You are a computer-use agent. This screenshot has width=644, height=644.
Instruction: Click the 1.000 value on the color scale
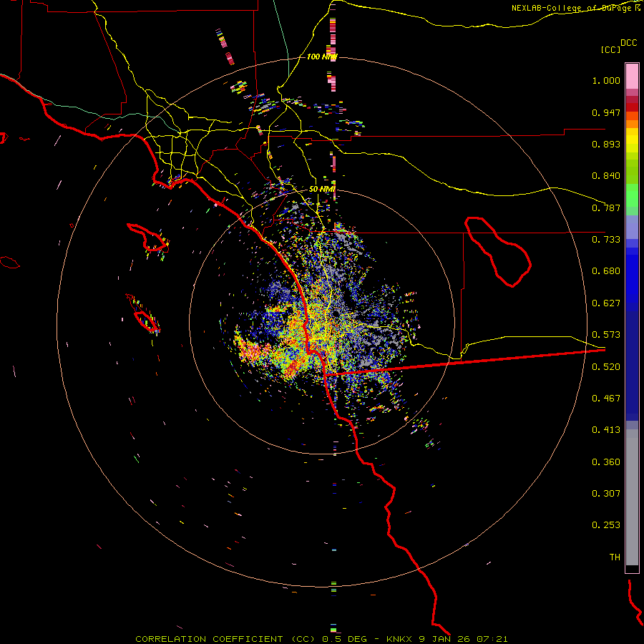click(606, 80)
